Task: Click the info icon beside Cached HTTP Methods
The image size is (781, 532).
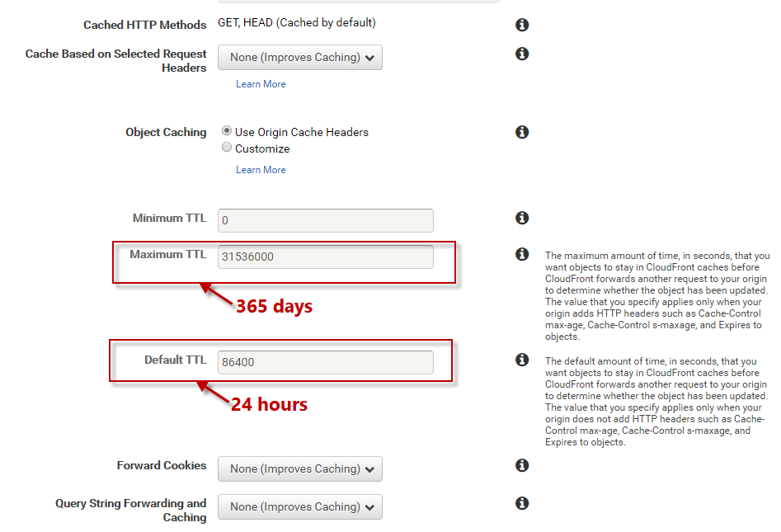Action: (522, 25)
